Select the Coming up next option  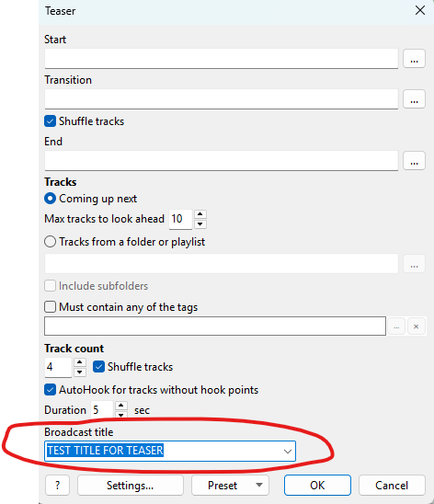tap(51, 199)
